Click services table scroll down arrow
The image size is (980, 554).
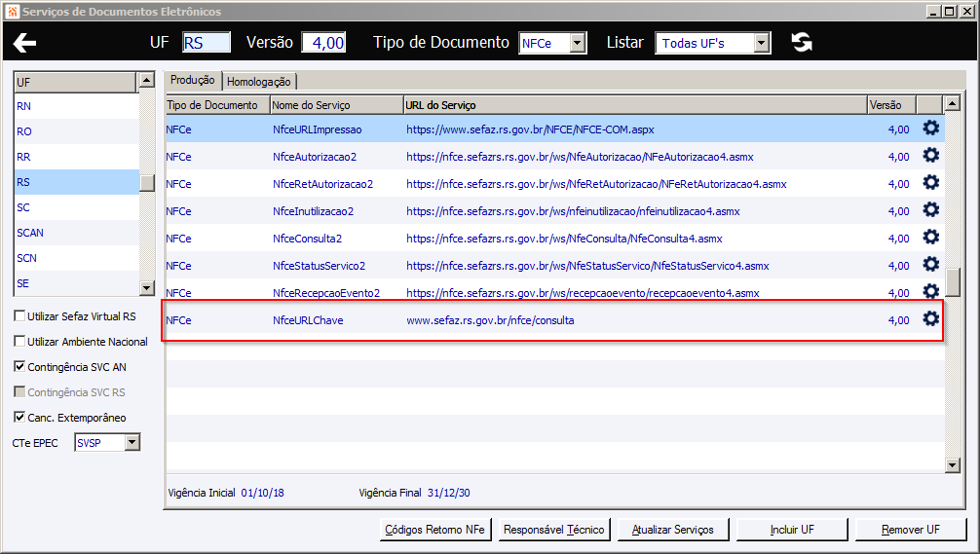(952, 464)
